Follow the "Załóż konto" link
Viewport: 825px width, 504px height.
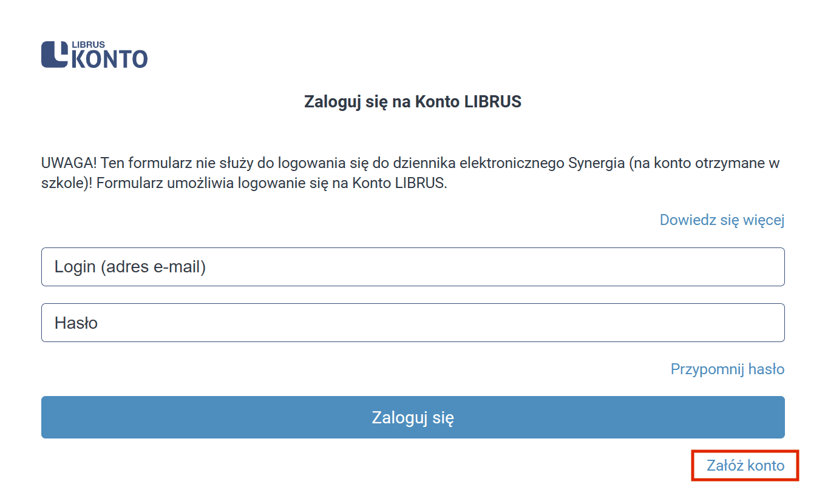[745, 465]
